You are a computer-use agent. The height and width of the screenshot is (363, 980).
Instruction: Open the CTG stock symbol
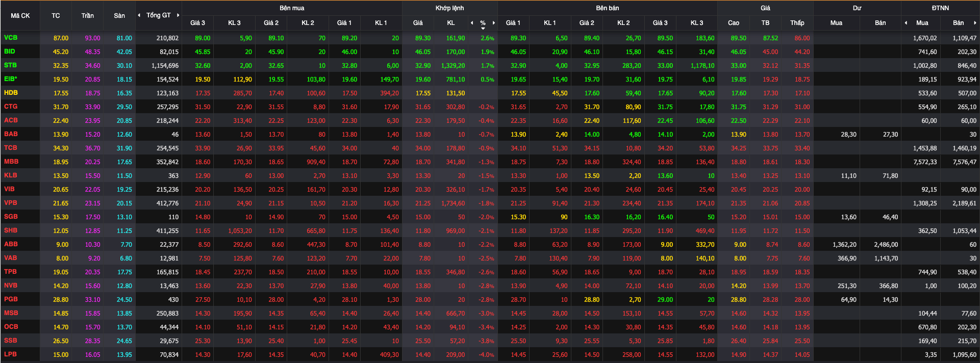click(11, 107)
